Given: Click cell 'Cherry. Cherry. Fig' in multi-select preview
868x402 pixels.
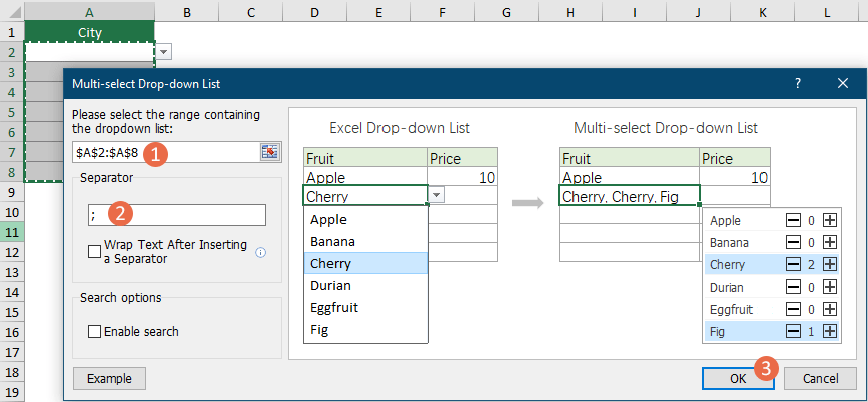Looking at the screenshot, I should pos(629,195).
